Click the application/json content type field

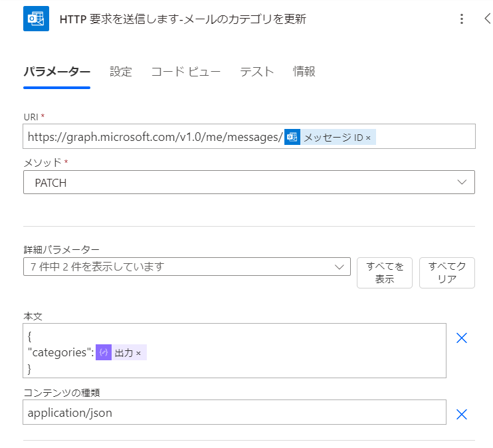point(234,412)
